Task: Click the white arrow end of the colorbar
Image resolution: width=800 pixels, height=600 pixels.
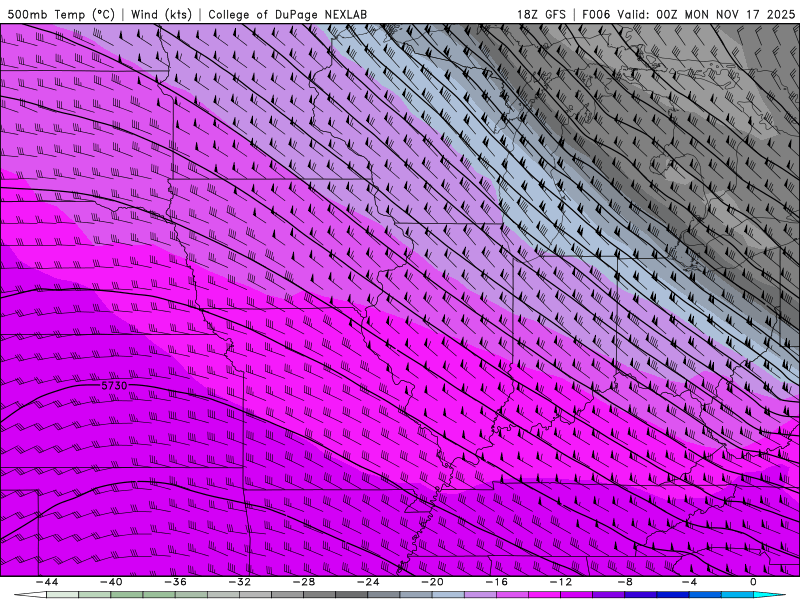Action: point(30,595)
